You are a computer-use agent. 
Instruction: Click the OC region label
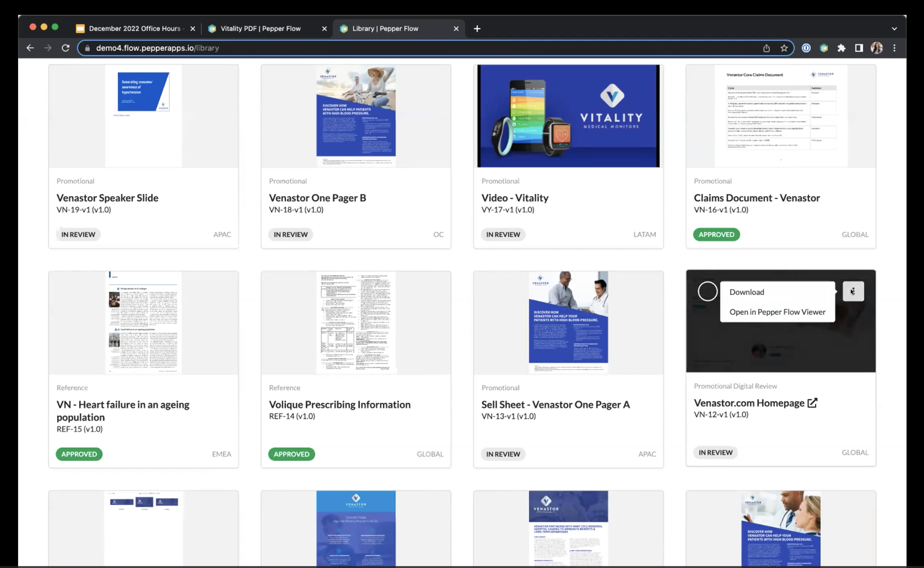tap(438, 234)
